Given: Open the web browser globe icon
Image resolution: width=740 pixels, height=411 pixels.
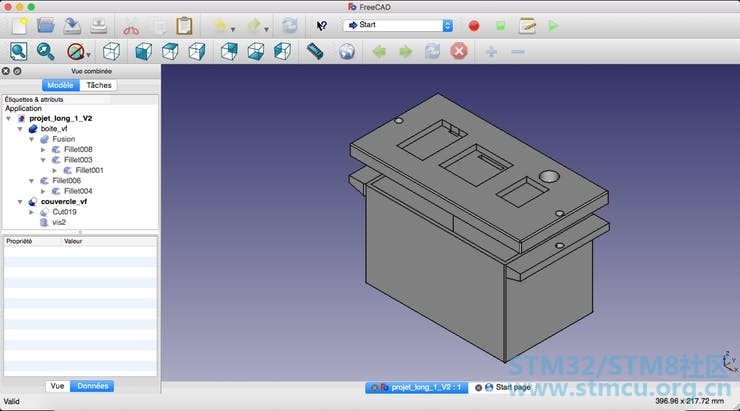Looking at the screenshot, I should [x=347, y=51].
